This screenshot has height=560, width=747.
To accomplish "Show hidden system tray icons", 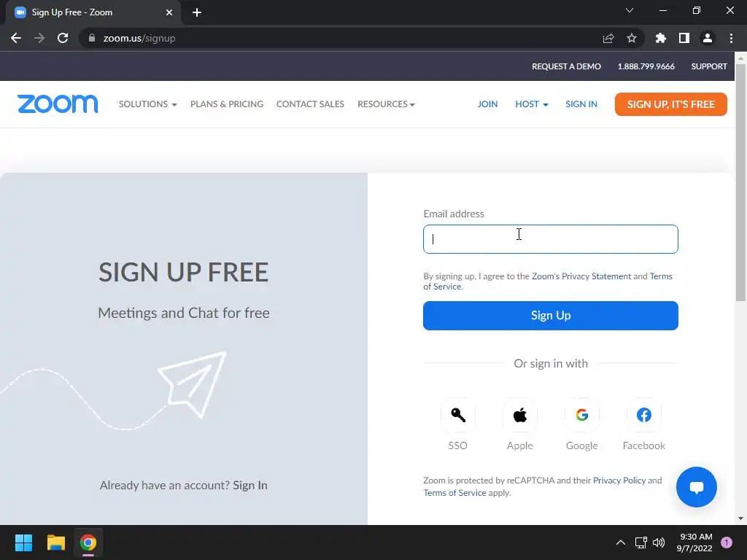I will click(621, 542).
